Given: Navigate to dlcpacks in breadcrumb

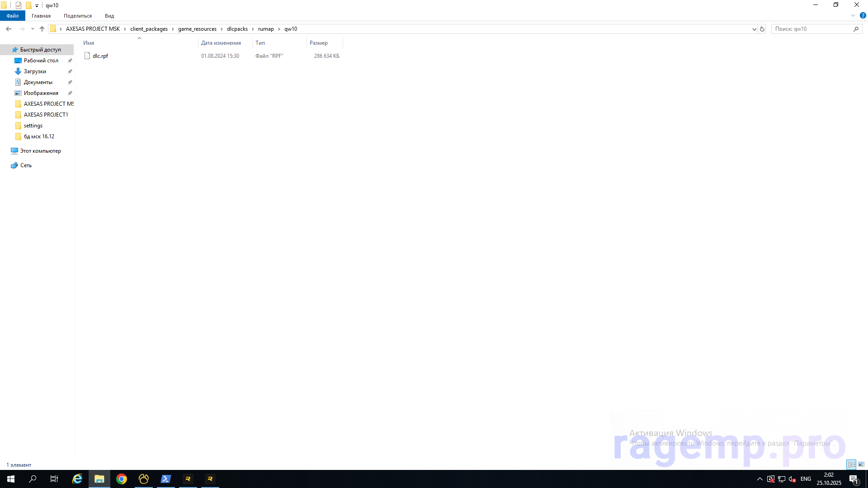Looking at the screenshot, I should coord(237,29).
